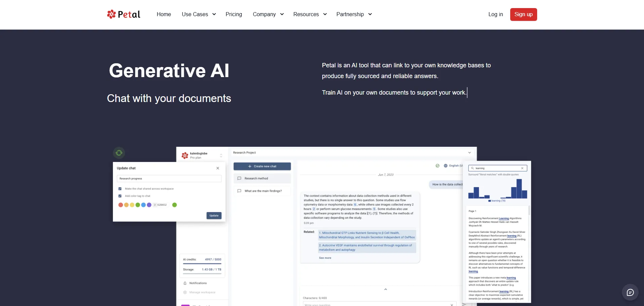Image resolution: width=644 pixels, height=306 pixels.
Task: Navigate to Home in the navbar
Action: [x=164, y=14]
